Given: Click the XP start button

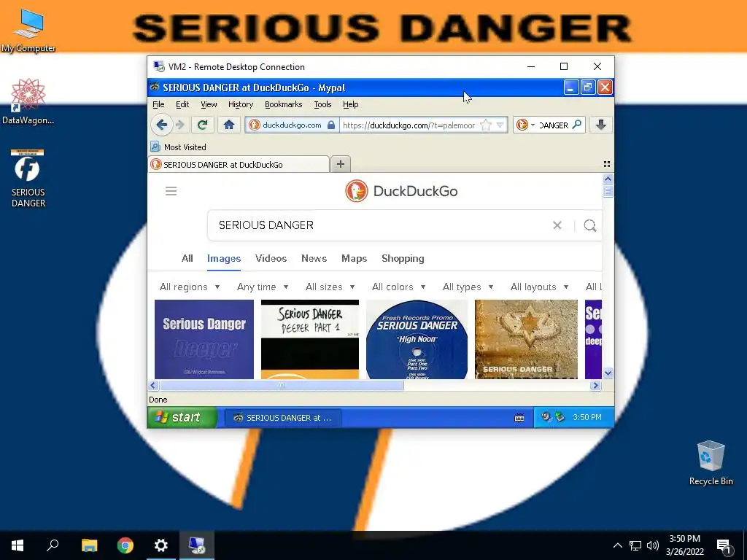Looking at the screenshot, I should pos(182,418).
